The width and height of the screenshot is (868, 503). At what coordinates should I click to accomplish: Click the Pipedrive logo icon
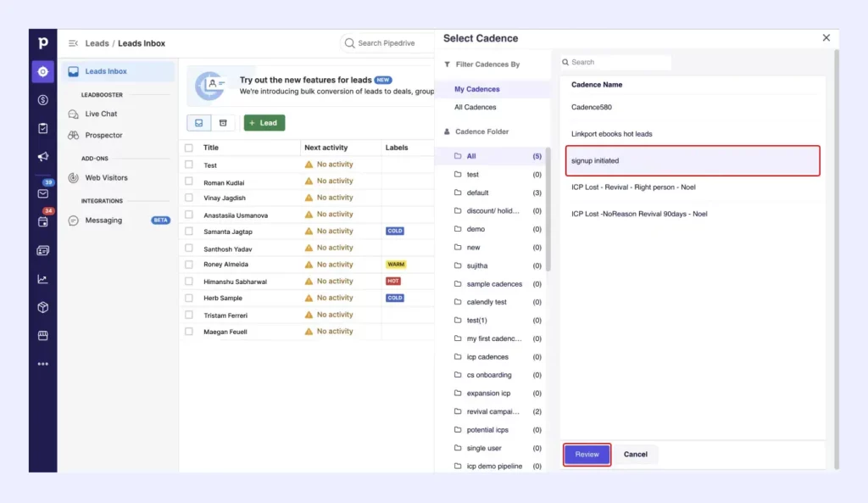[42, 42]
